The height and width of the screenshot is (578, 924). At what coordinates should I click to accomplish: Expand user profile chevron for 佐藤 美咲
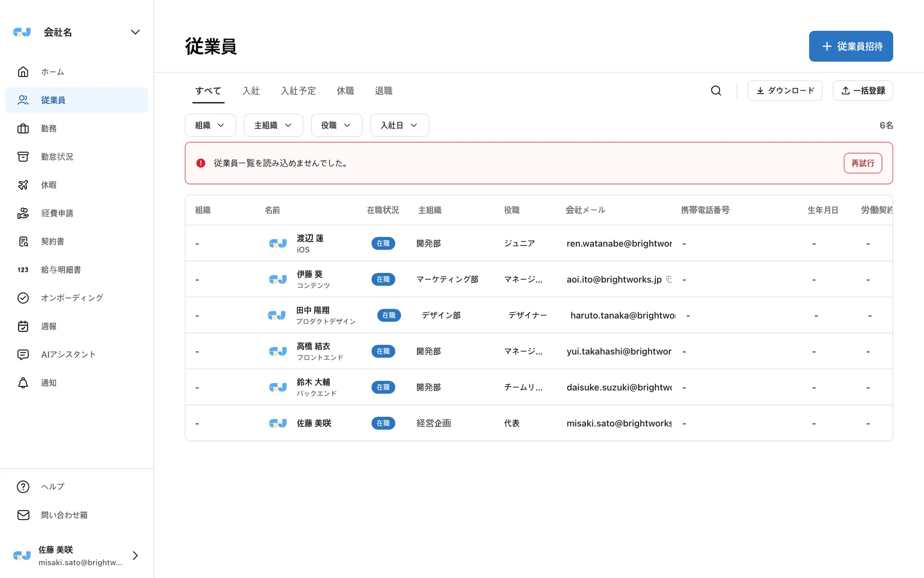pyautogui.click(x=135, y=555)
